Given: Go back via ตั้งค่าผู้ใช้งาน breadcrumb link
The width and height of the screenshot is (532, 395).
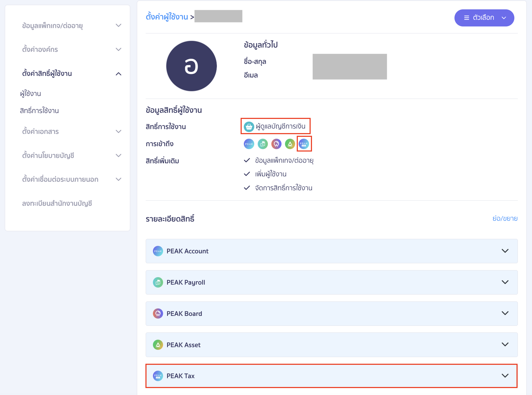Looking at the screenshot, I should (167, 17).
